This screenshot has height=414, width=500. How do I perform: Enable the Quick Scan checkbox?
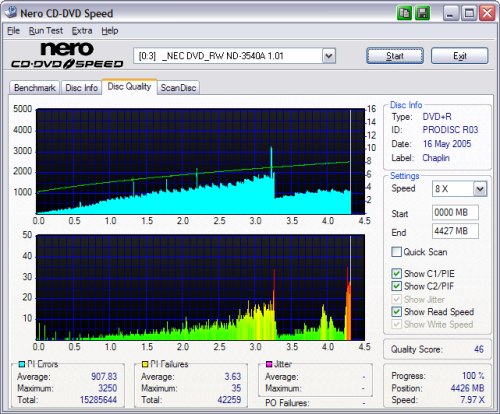tap(396, 252)
